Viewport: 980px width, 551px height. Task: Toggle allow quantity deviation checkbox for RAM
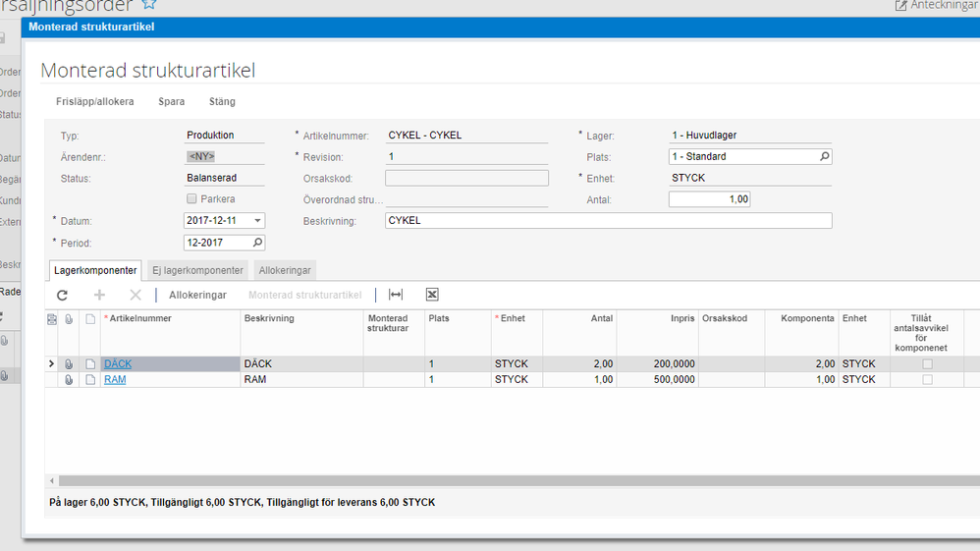(927, 380)
